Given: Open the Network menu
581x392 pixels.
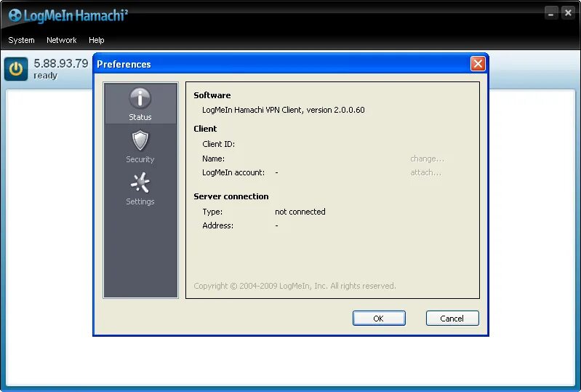Looking at the screenshot, I should tap(62, 40).
